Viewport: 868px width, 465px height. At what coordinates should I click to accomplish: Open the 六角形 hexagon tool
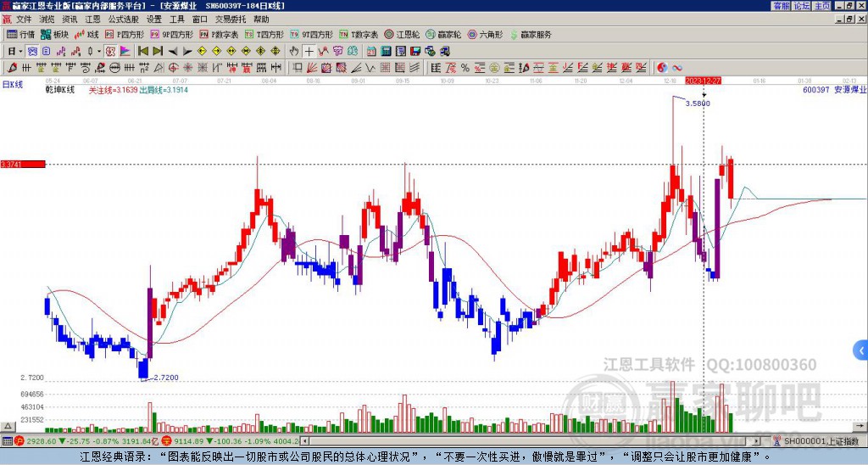(x=485, y=34)
